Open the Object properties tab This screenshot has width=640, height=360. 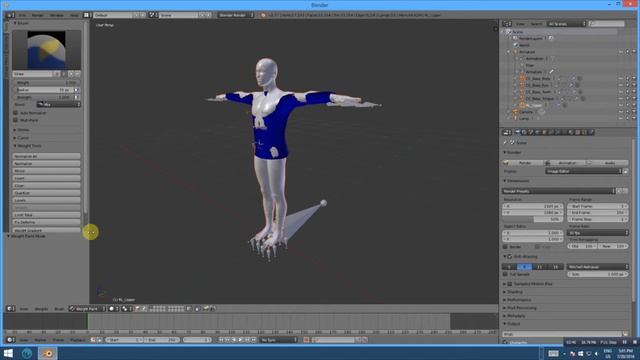point(544,132)
